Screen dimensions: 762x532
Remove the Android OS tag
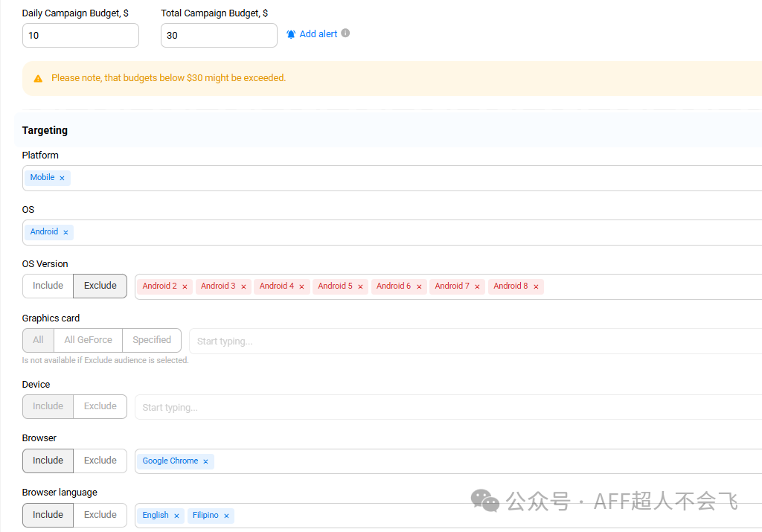65,233
